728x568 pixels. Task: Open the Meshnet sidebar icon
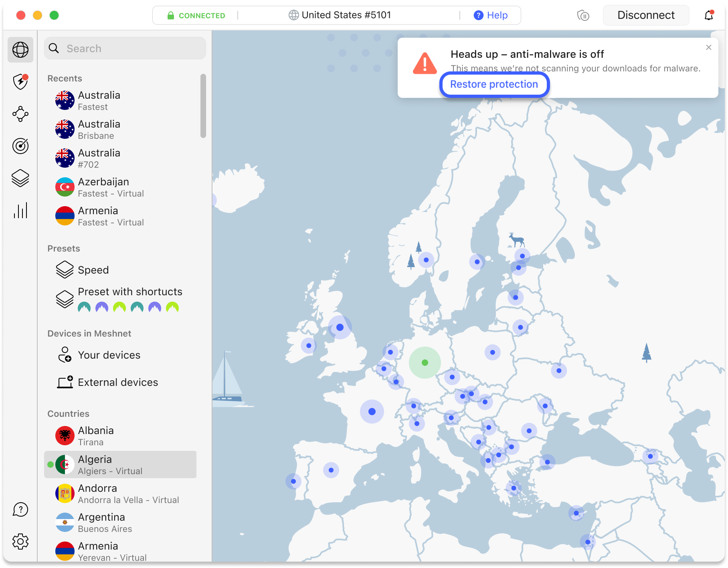coord(20,114)
